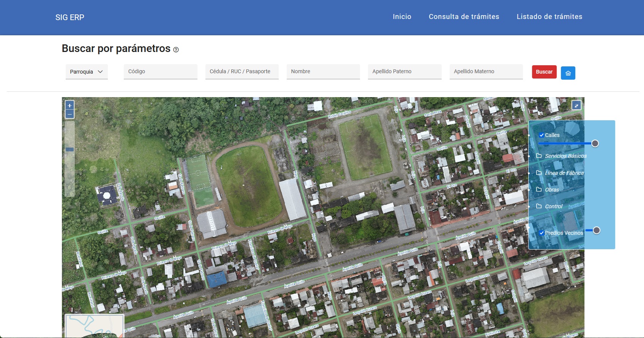
Task: Click the map zoom out minus button
Action: point(69,114)
